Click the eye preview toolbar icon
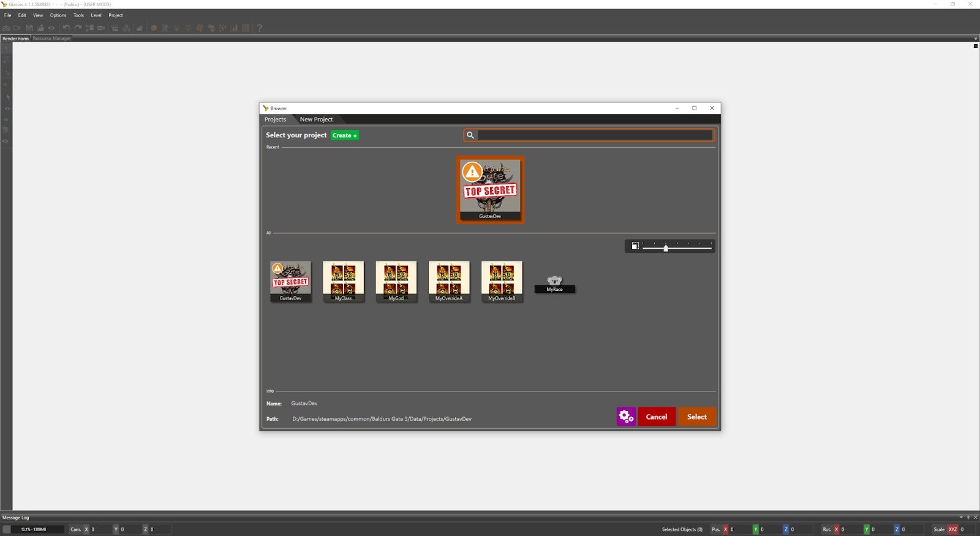Image resolution: width=980 pixels, height=536 pixels. coord(51,28)
